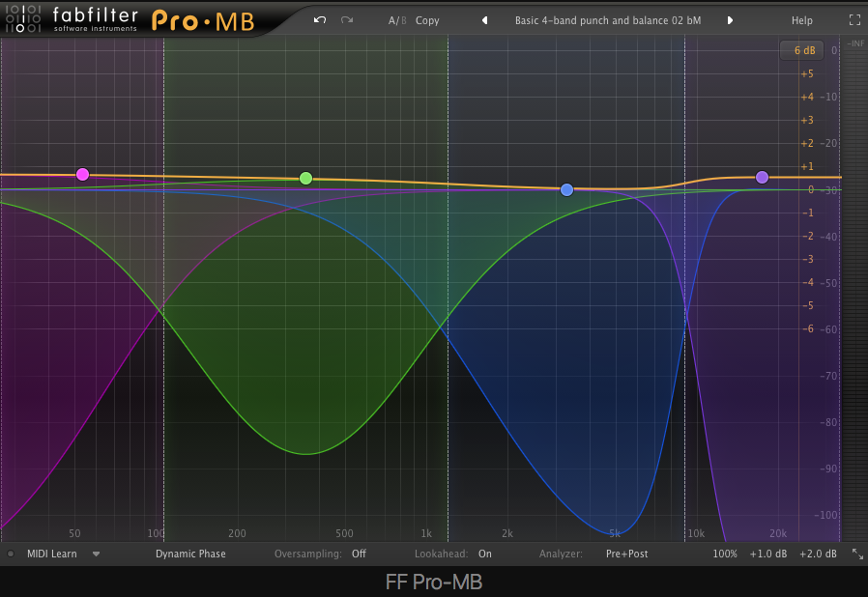The height and width of the screenshot is (597, 868).
Task: Open Analyzer Pre+Post options
Action: coord(626,554)
